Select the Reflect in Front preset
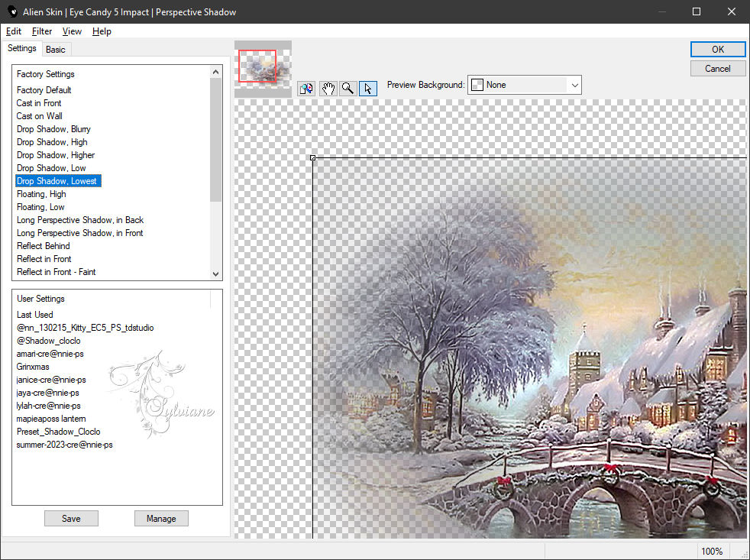 (44, 258)
